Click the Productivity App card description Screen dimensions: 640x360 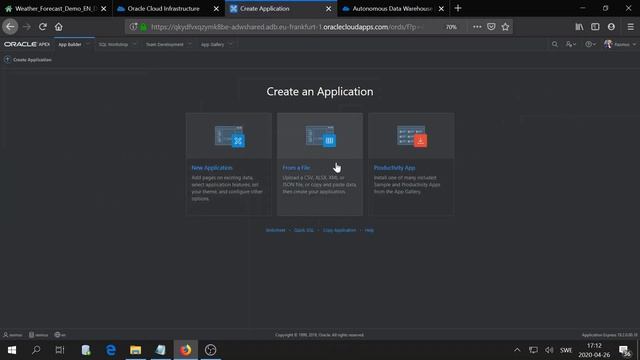point(407,184)
